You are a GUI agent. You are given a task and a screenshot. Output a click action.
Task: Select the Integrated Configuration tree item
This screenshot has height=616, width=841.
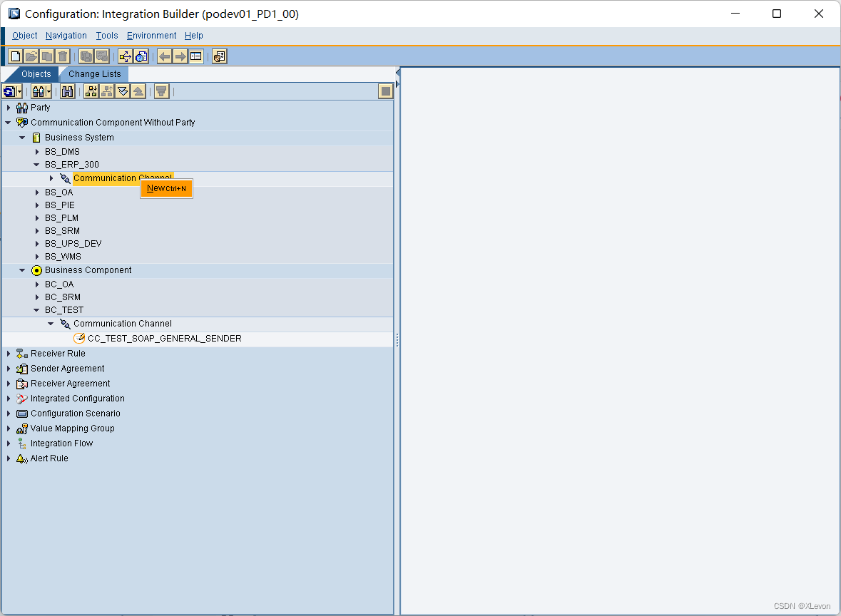[78, 399]
